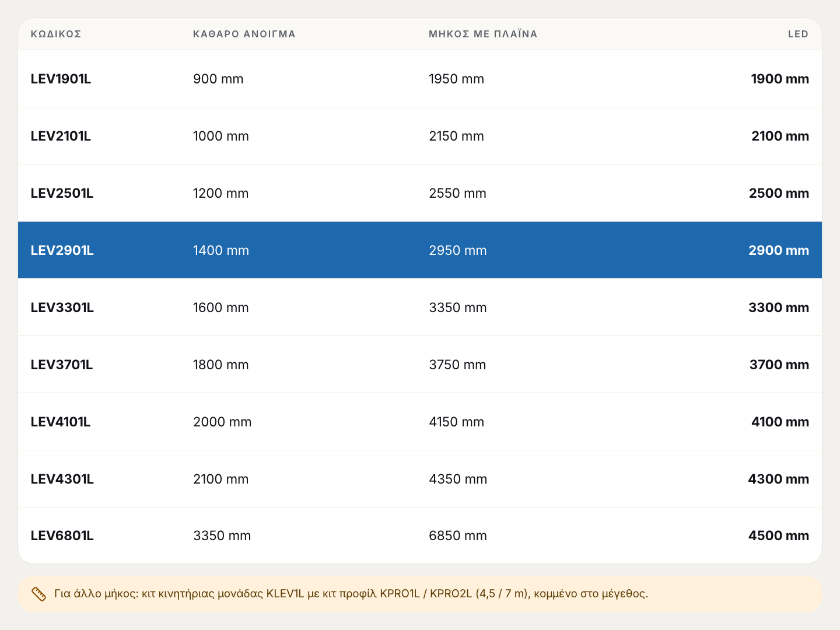Select the 1200 mm clear opening cell
The width and height of the screenshot is (840, 630).
221,193
